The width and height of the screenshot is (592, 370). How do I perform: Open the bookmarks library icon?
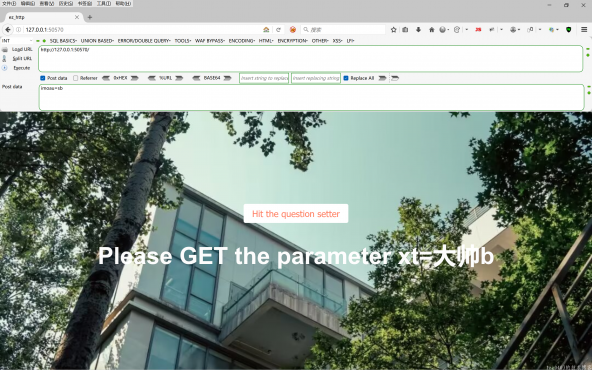pyautogui.click(x=405, y=29)
